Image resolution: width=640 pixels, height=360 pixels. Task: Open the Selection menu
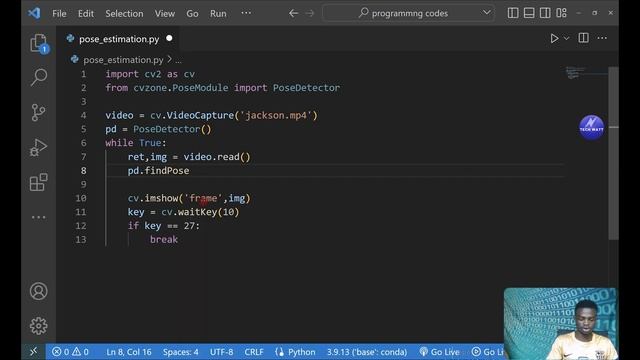124,13
